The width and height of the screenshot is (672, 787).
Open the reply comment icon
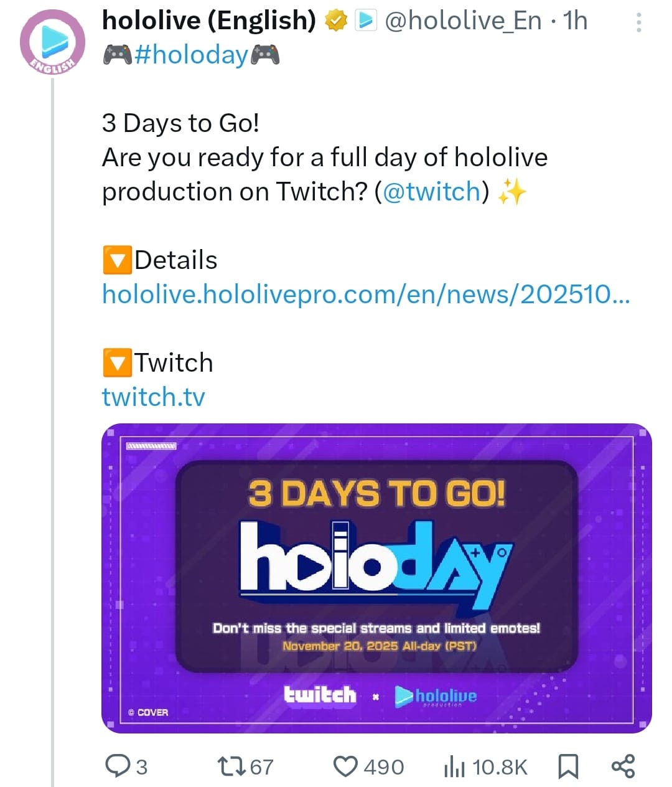click(116, 766)
